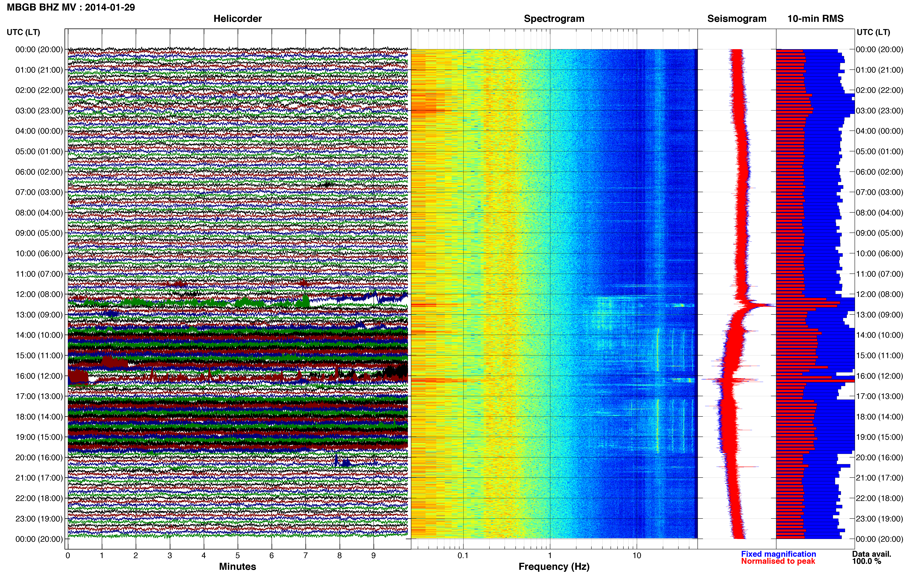Viewport: 924px width, 578px height.
Task: Click the right 'UTC (LT)' axis header
Action: [x=873, y=32]
